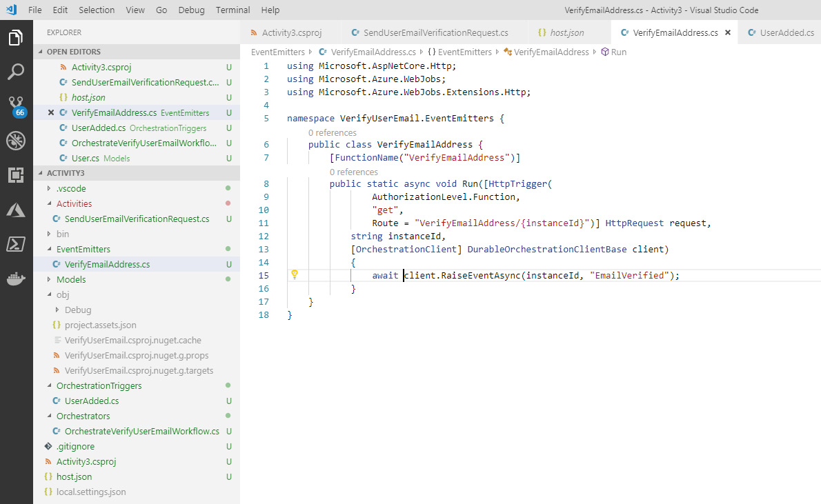Open the File menu
The image size is (821, 504).
point(35,10)
